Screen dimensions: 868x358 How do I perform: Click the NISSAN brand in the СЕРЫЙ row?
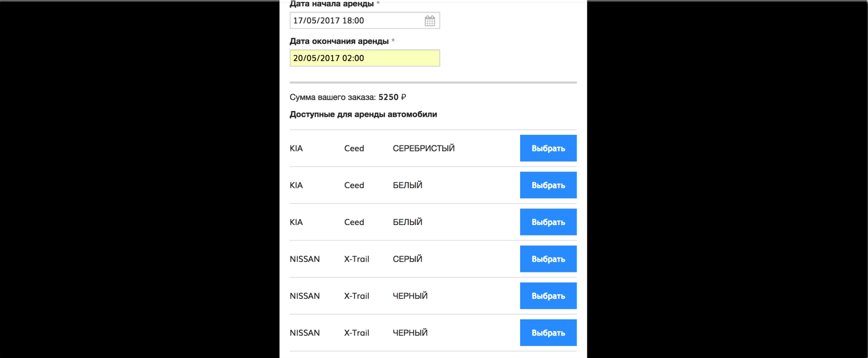click(305, 259)
